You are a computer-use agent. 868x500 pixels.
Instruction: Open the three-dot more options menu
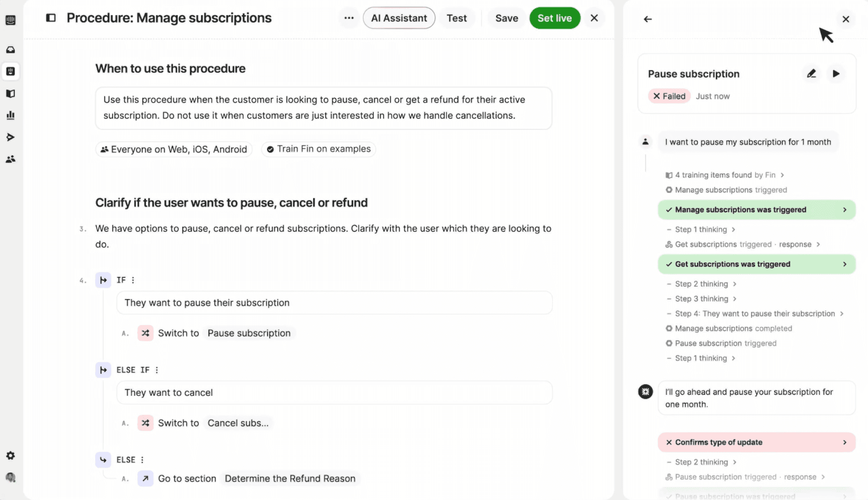point(349,18)
